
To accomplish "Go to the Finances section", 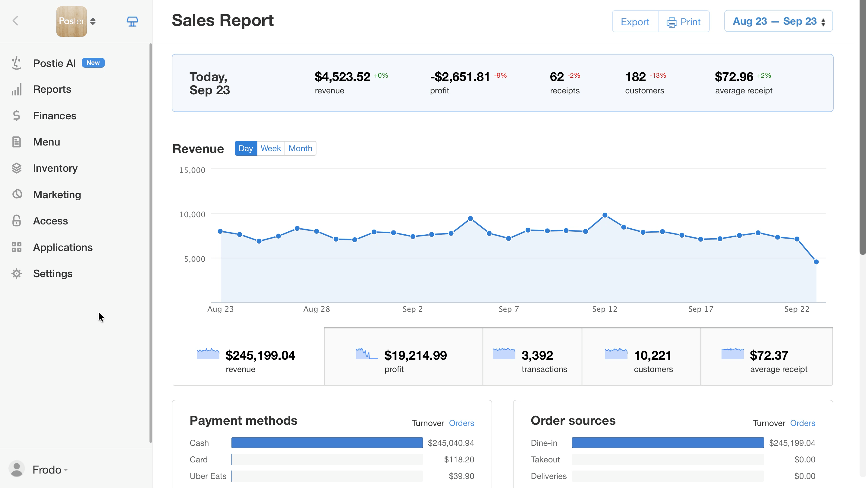I will tap(55, 115).
